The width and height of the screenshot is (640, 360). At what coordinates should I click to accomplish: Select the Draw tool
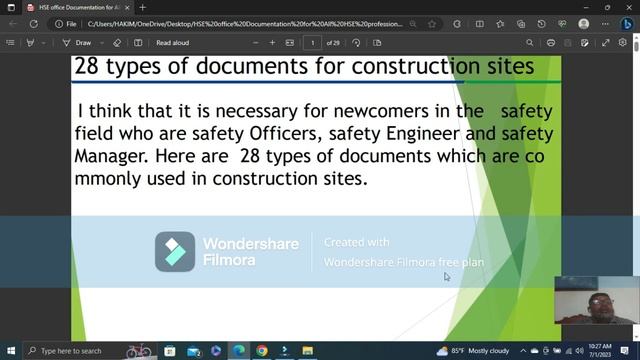[x=77, y=42]
